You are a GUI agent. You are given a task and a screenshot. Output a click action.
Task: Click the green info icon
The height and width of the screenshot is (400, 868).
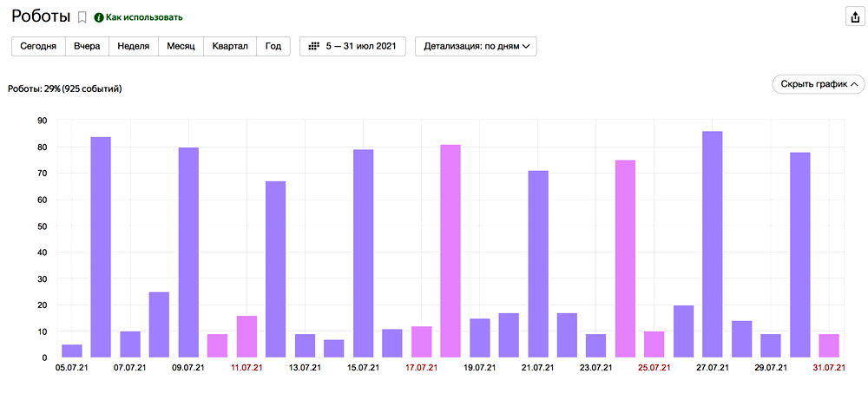99,17
